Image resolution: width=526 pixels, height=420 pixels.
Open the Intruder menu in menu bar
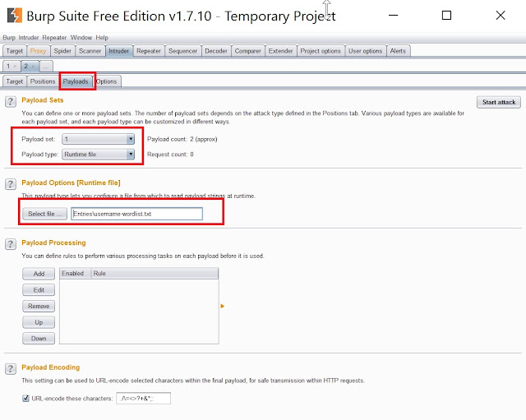[x=29, y=38]
